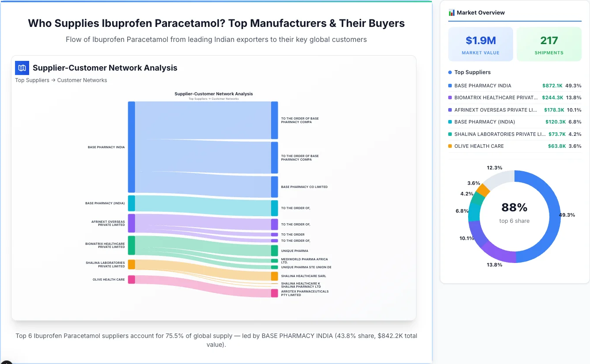590x364 pixels.
Task: Click the cyan square beside BASE PHARMACY (INDIA)
Action: 450,122
